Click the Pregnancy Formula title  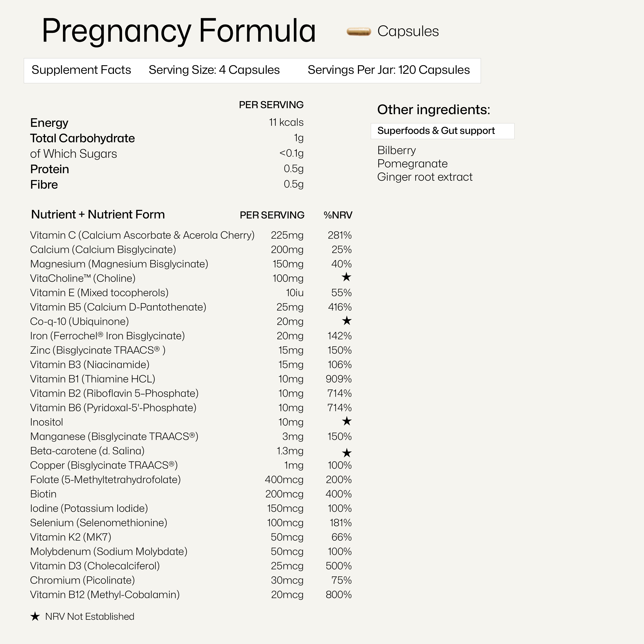[179, 31]
